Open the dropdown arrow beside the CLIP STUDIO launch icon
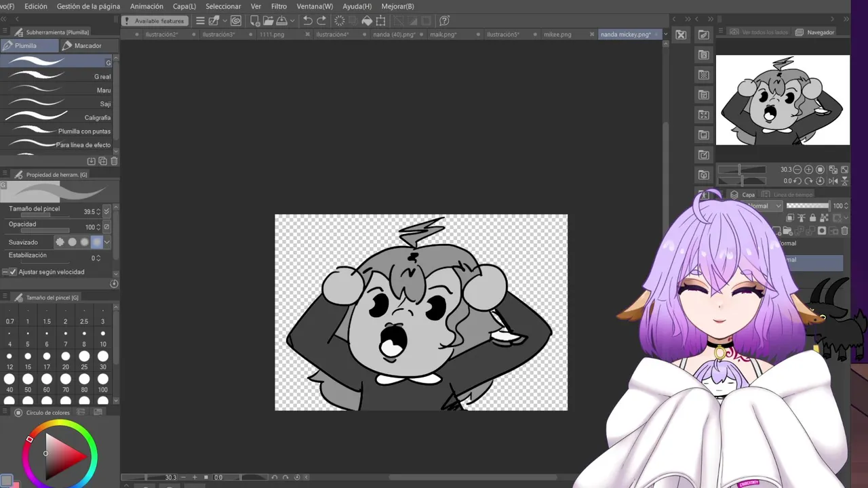 pyautogui.click(x=225, y=21)
